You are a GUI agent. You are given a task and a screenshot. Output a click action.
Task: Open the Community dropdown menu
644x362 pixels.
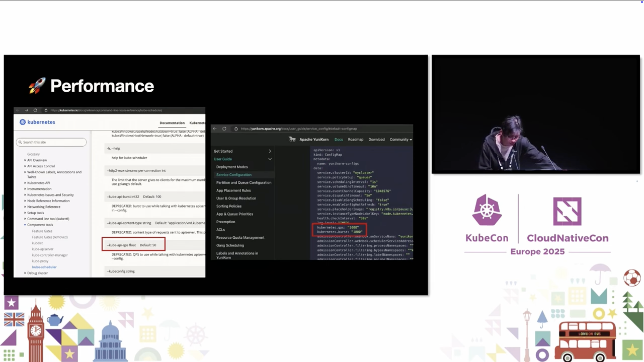400,139
